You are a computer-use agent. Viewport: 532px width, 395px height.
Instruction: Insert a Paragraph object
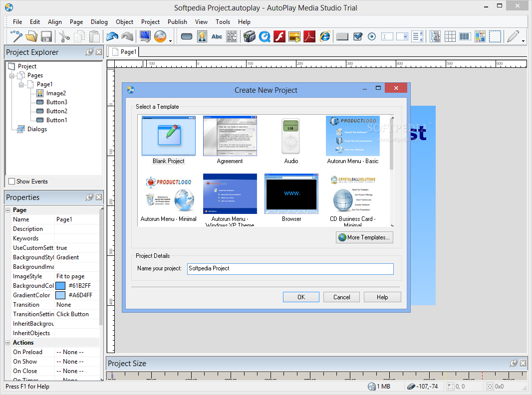point(232,36)
